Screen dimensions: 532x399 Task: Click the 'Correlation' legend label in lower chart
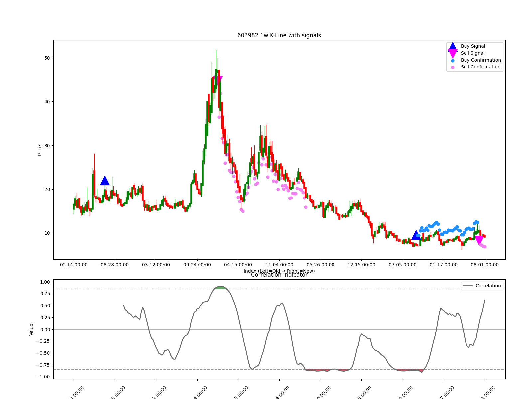tap(488, 286)
